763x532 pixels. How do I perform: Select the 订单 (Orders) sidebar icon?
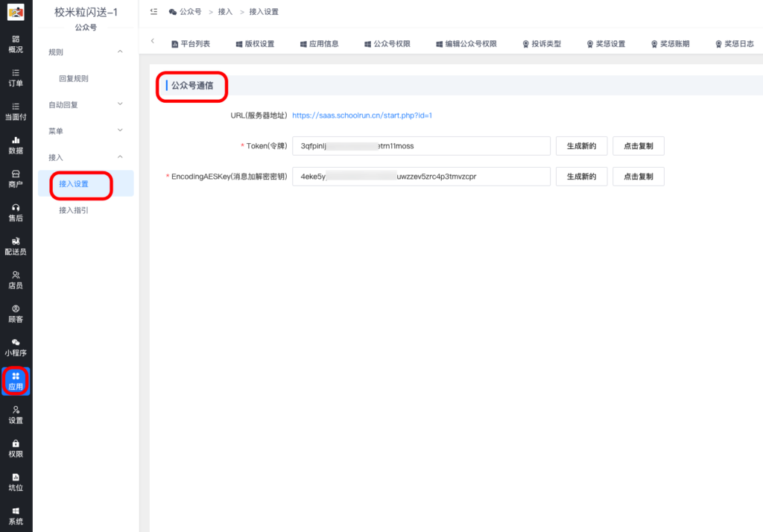16,79
